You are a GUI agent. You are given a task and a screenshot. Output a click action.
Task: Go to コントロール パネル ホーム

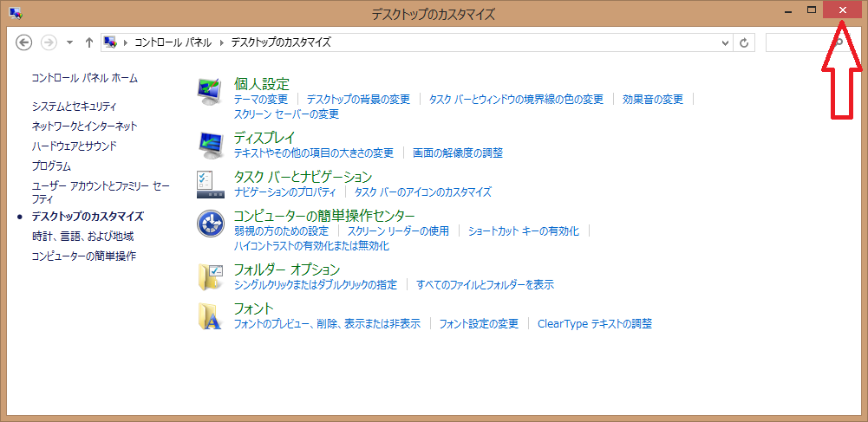(x=84, y=78)
